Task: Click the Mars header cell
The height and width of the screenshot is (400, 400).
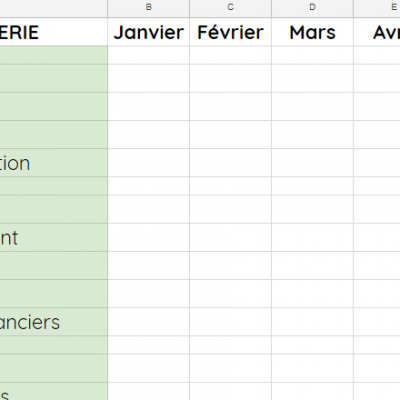Action: [x=312, y=32]
